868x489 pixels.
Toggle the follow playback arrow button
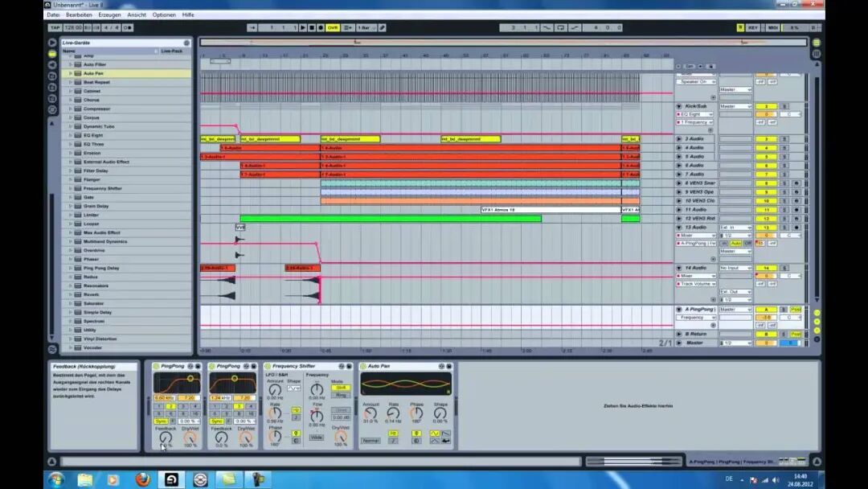(x=252, y=27)
